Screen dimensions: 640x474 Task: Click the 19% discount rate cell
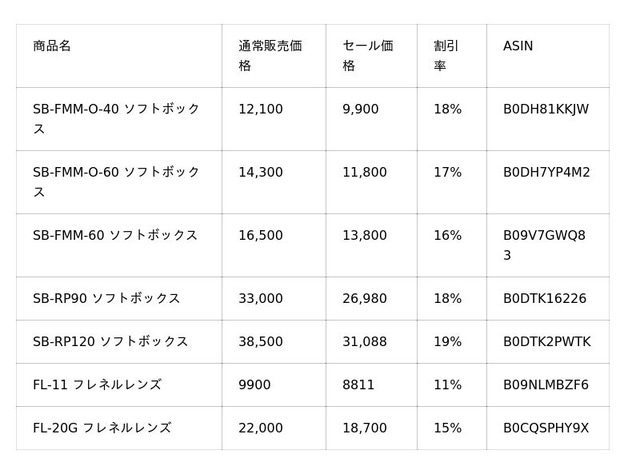447,341
